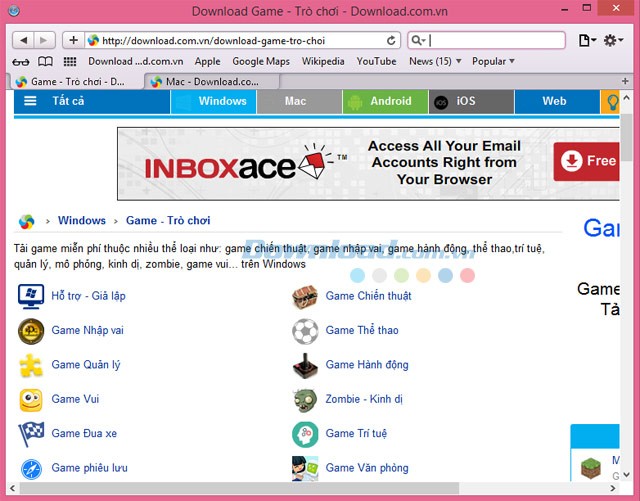
Task: Open the Wikipedia bookmark
Action: 323,61
